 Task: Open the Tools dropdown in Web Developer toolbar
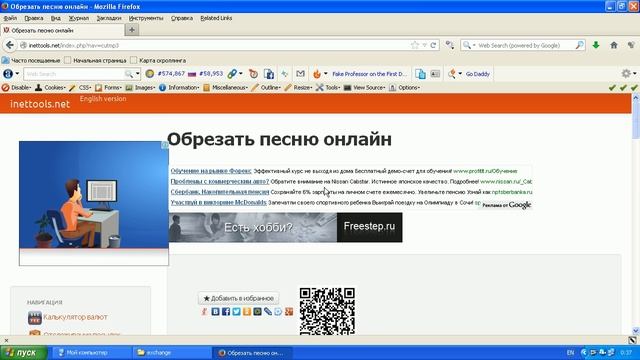click(x=328, y=87)
